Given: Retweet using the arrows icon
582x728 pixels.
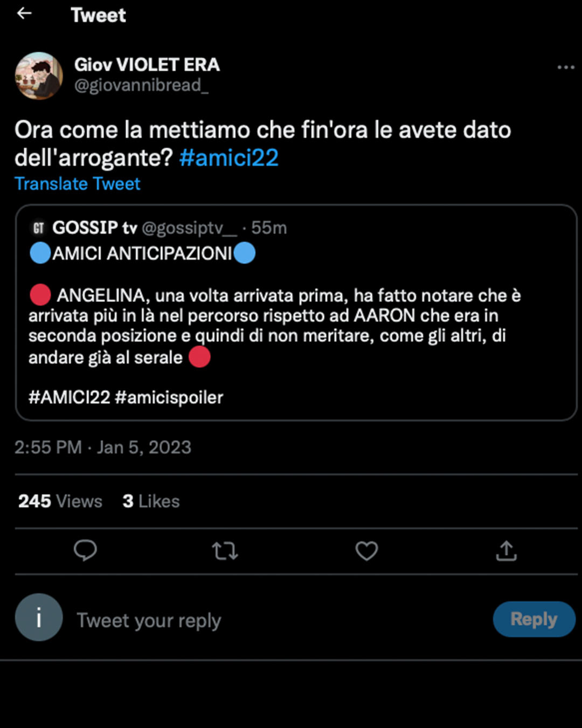Looking at the screenshot, I should 225,551.
